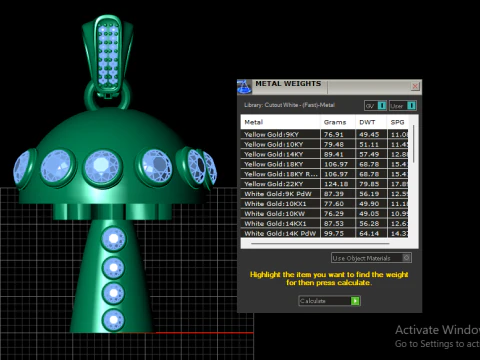480x360 pixels.
Task: Click the 124.18 grams value
Action: pos(336,184)
